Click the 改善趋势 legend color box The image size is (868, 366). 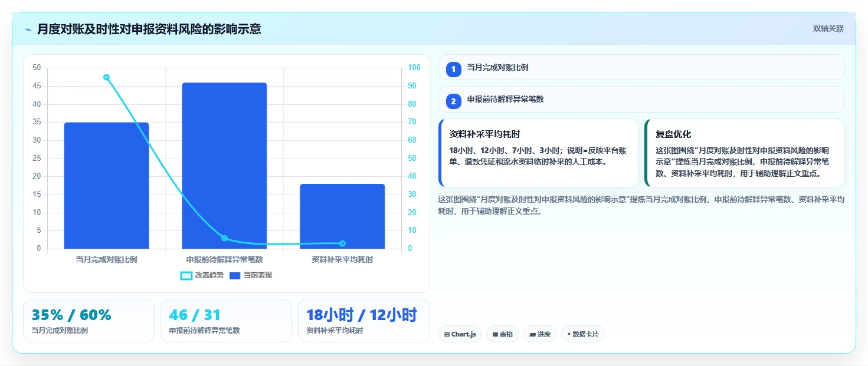186,275
